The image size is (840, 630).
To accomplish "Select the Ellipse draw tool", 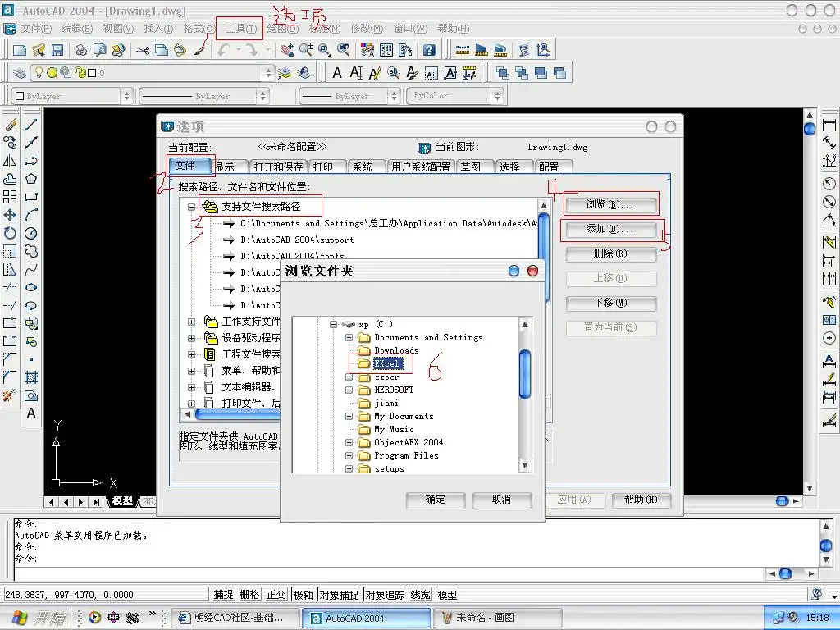I will [x=31, y=287].
